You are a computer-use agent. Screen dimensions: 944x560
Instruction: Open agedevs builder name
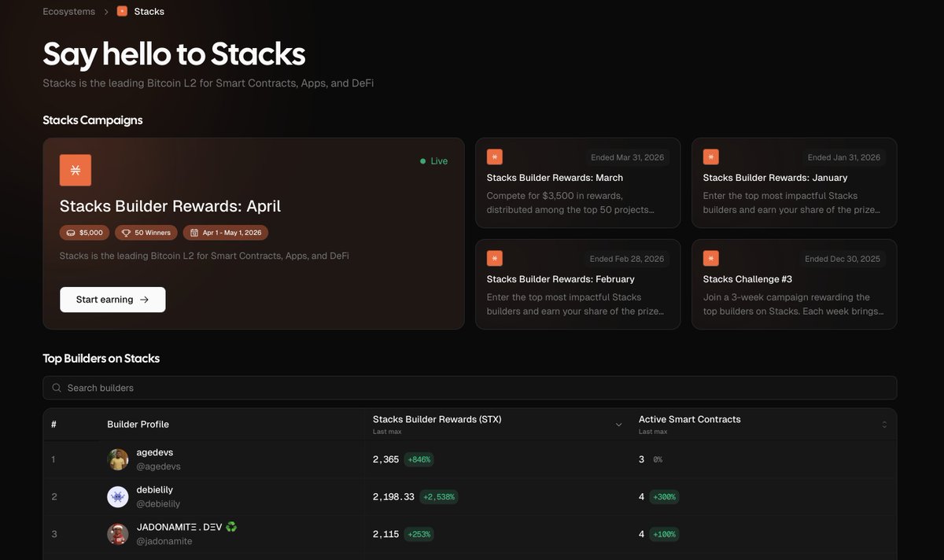155,453
